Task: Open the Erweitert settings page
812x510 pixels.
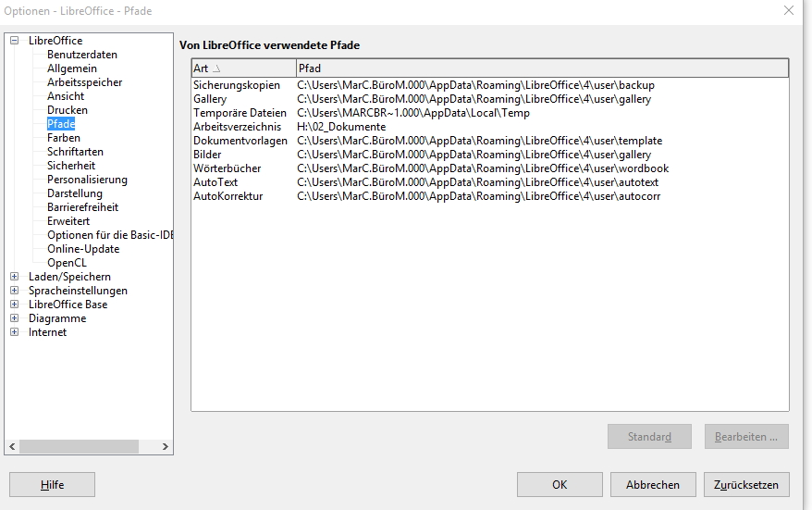Action: tap(68, 221)
